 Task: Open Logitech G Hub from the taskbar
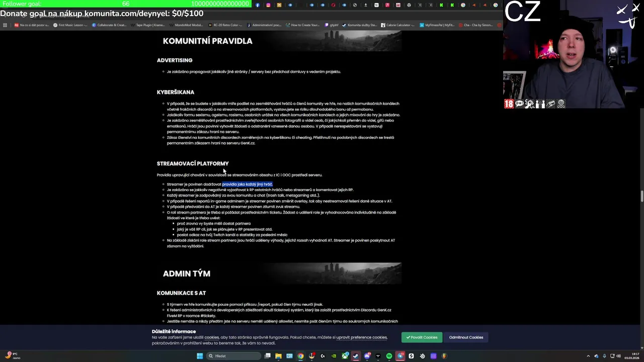[323, 356]
